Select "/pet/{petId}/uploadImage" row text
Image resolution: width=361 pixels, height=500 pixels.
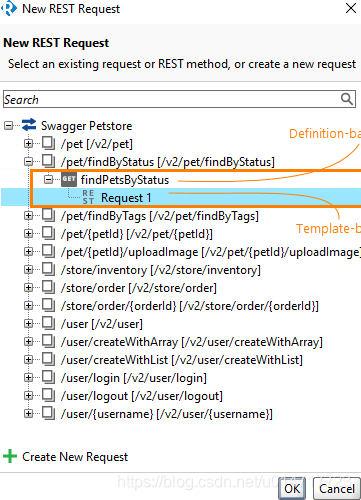[x=211, y=252]
